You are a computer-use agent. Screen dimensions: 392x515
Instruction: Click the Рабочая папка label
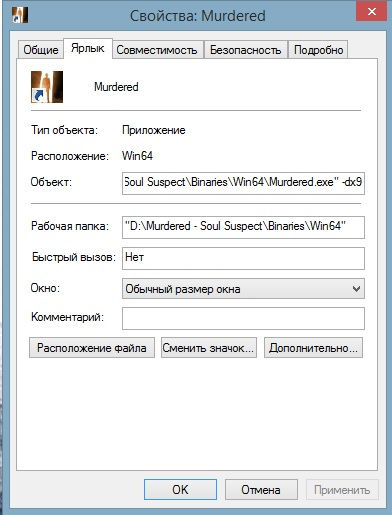point(70,226)
